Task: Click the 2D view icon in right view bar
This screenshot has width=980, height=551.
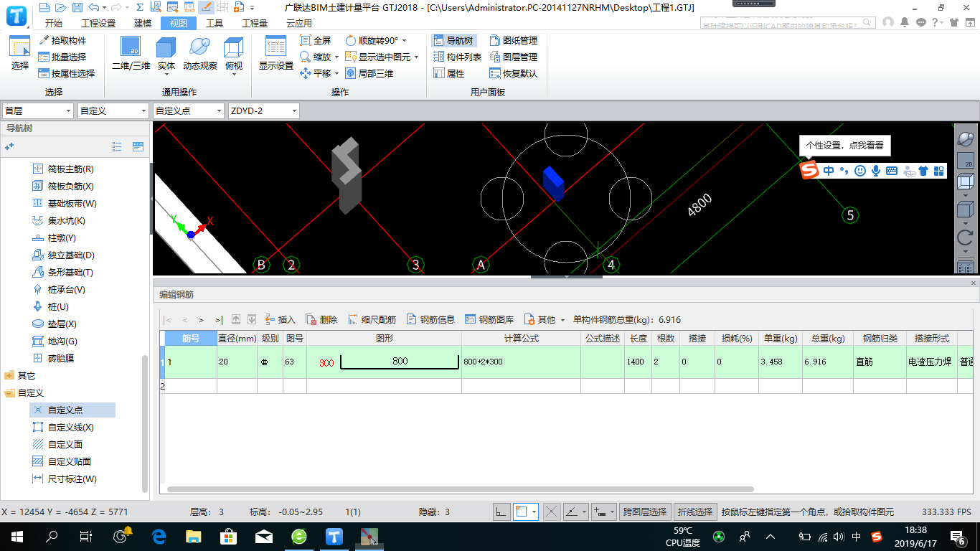Action: pos(966,161)
